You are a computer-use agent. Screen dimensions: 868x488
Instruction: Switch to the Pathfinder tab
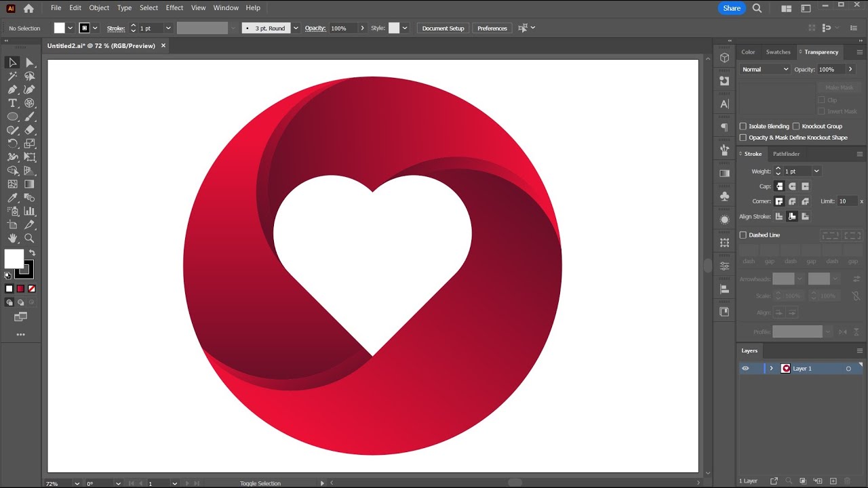coord(787,154)
